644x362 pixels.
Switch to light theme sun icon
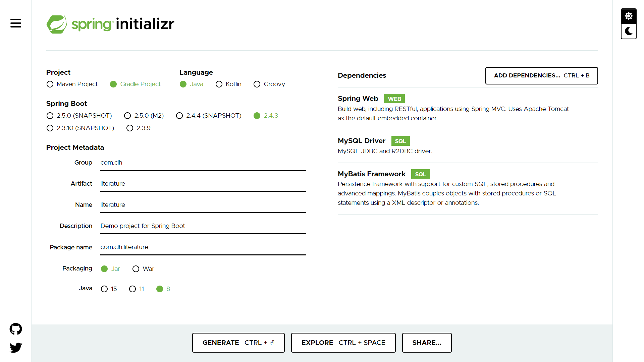[x=629, y=16]
